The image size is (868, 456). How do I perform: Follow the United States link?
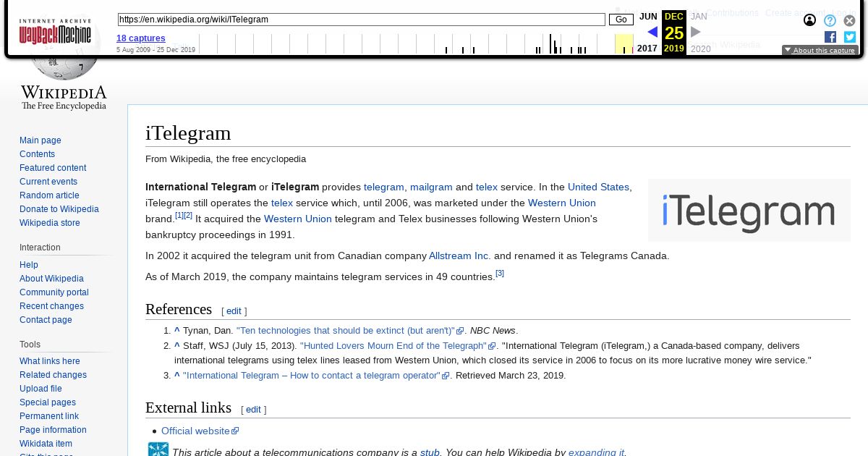point(598,187)
